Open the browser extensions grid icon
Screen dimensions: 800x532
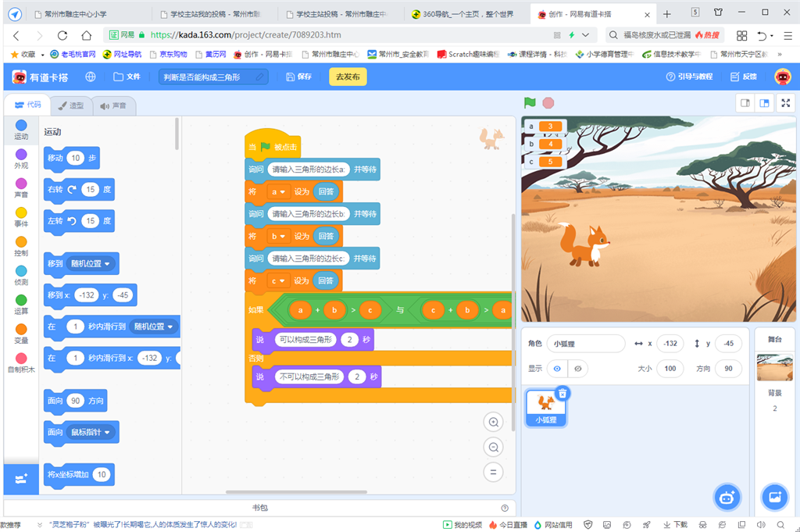tap(741, 35)
